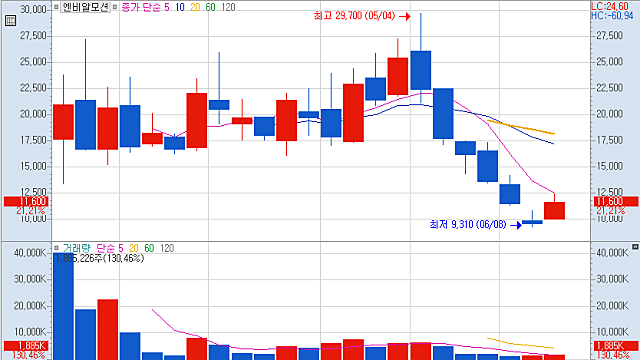Click the right axis 20,000K volume label
Screen dimensions: 640x360
612,306
